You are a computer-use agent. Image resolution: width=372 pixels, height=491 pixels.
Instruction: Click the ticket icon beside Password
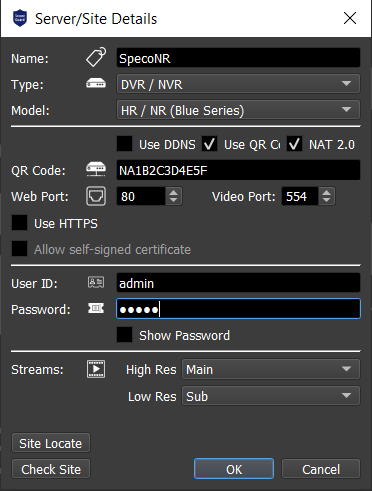[x=96, y=308]
